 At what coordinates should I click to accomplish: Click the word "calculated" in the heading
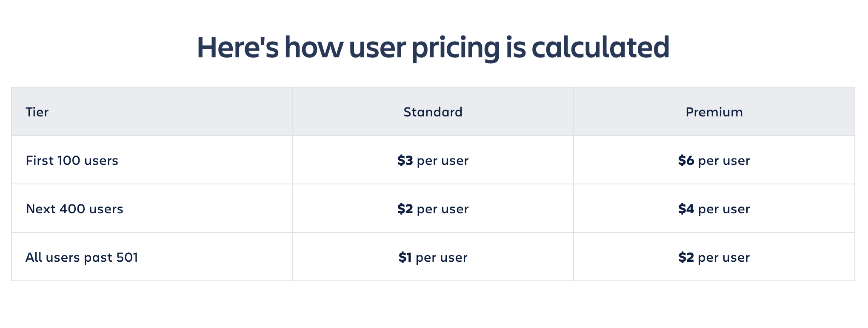[x=600, y=48]
